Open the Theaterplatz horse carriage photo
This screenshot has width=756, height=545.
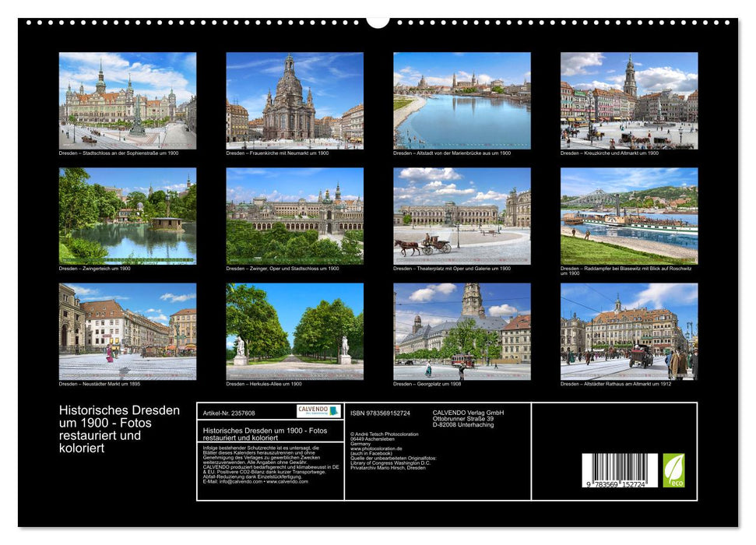(462, 216)
